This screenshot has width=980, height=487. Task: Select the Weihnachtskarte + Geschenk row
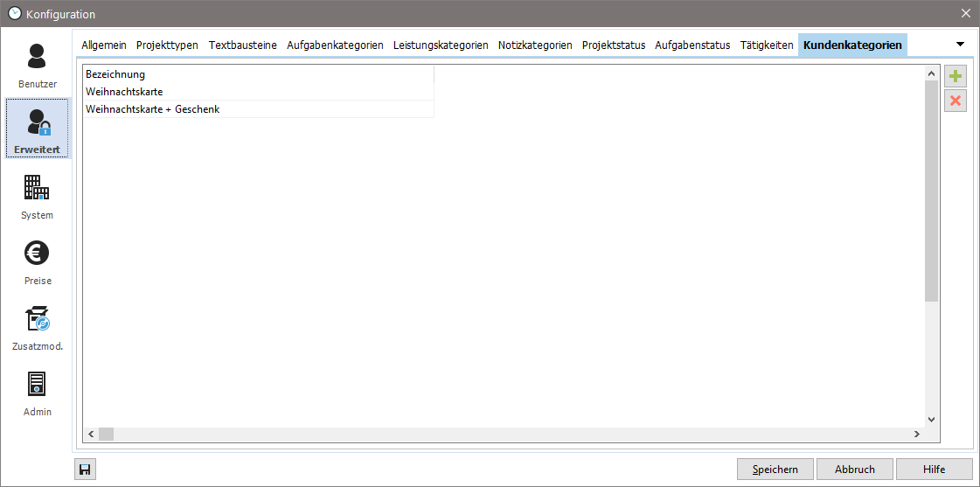coord(153,109)
